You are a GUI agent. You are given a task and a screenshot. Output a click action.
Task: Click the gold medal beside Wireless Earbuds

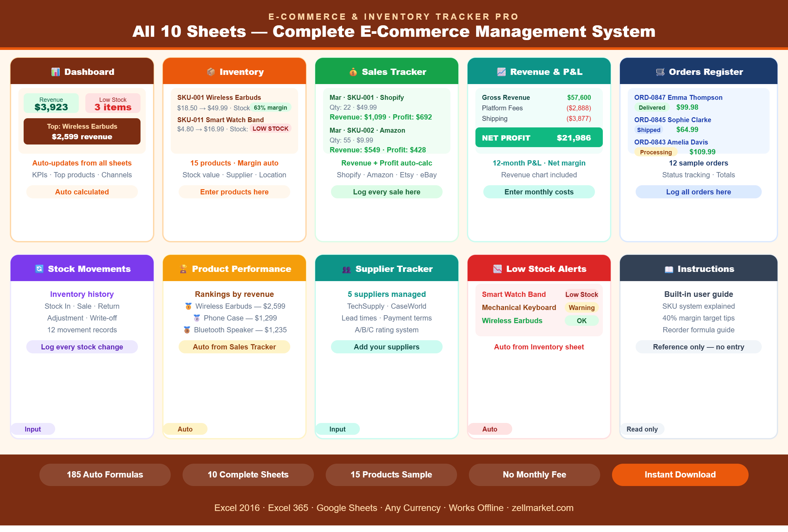188,306
